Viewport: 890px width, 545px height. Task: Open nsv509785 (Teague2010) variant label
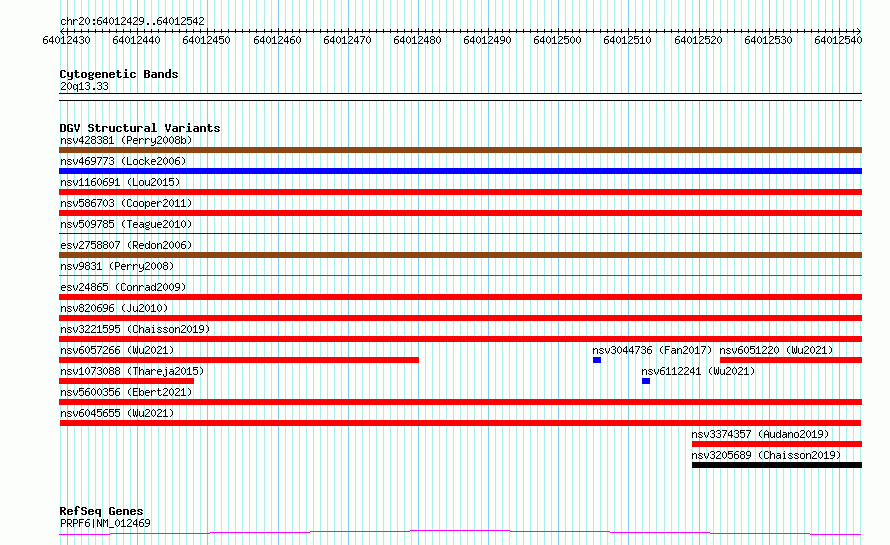coord(126,224)
